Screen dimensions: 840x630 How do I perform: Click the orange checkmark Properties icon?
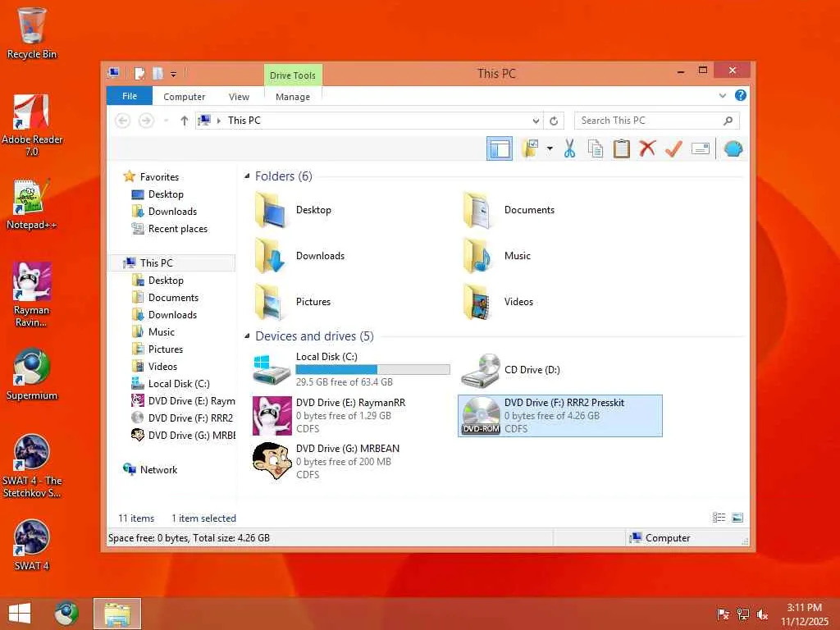[x=673, y=148]
